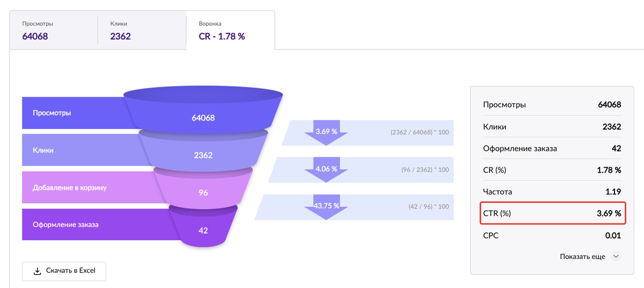Select the CPC row in stats panel
644x288 pixels.
pyautogui.click(x=552, y=235)
